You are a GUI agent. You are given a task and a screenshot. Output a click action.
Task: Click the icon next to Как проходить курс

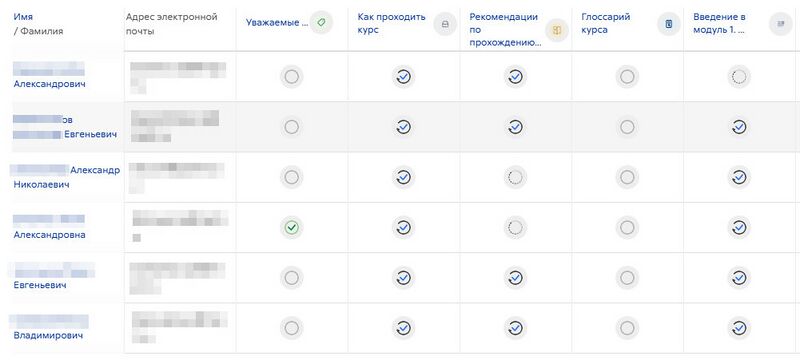click(x=445, y=24)
